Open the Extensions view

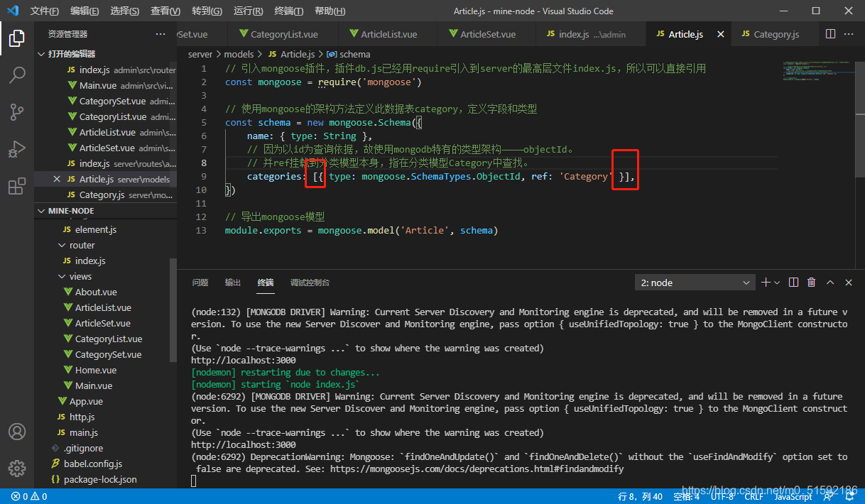click(x=17, y=187)
